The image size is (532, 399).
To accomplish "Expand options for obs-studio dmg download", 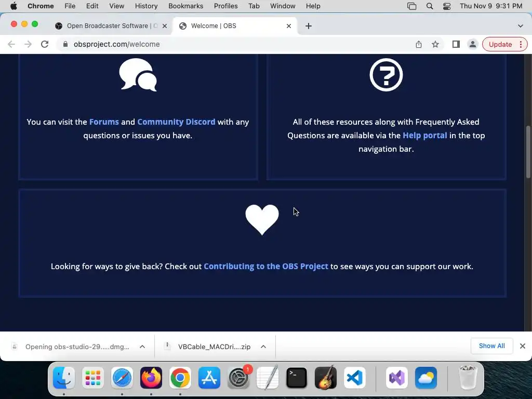I will tap(142, 347).
